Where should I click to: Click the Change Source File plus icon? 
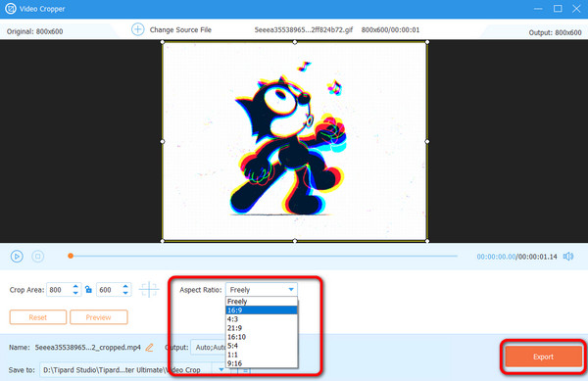pos(137,29)
